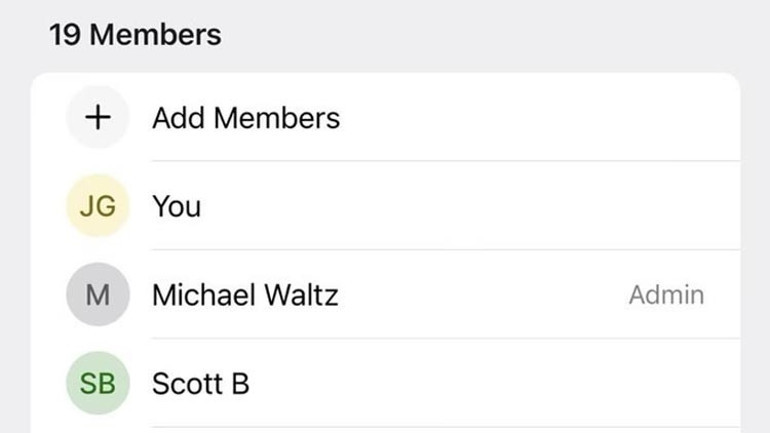Click the Admin tag beside Michael Waltz
This screenshot has height=433, width=770.
pos(666,295)
